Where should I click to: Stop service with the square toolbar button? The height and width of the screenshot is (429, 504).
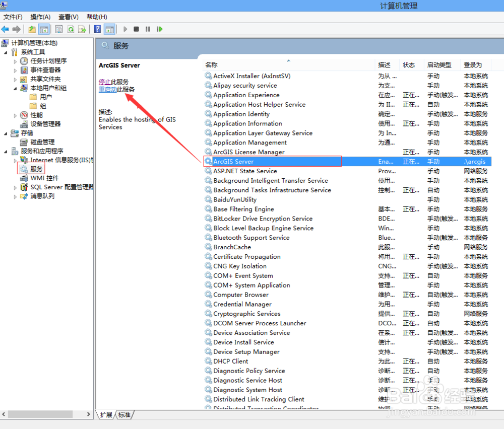(x=136, y=30)
